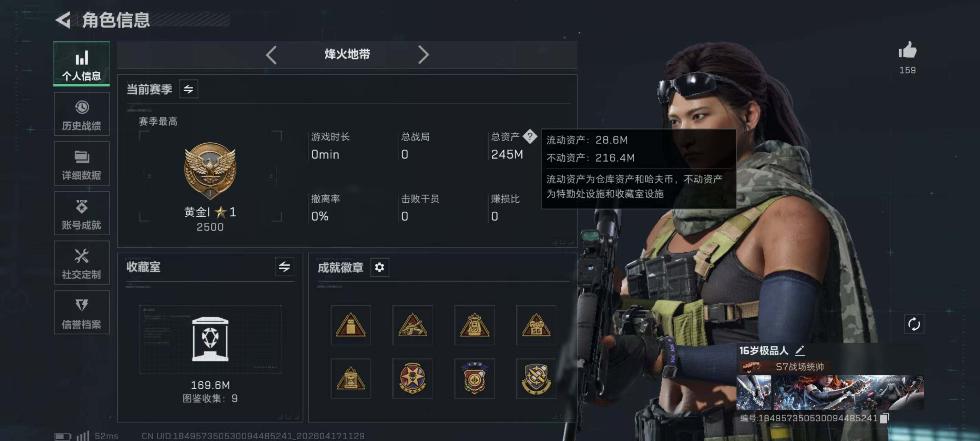This screenshot has width=980, height=441.
Task: Copy the 编号 ID with the copy icon
Action: pos(884,418)
